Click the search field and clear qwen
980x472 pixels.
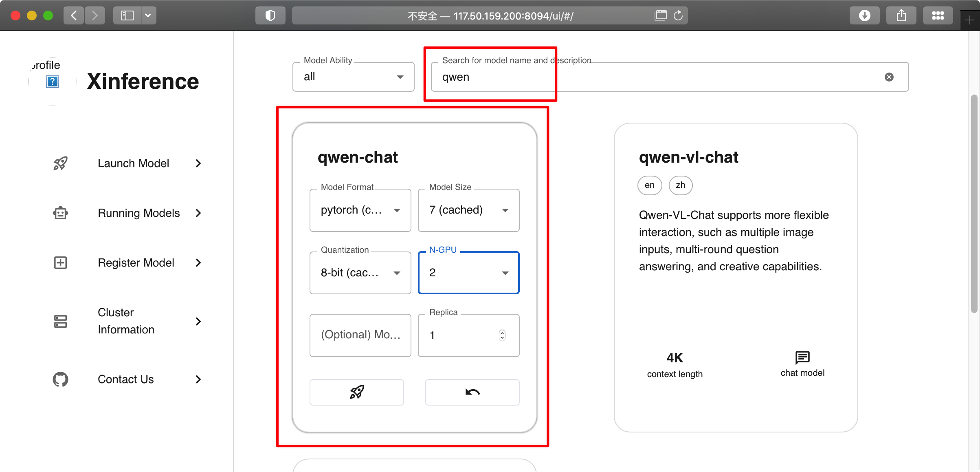(889, 76)
